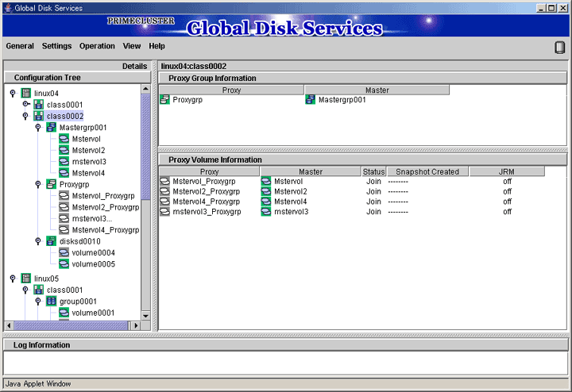Screen dimensions: 572x392
Task: Click the volume0004 icon
Action: [x=64, y=252]
